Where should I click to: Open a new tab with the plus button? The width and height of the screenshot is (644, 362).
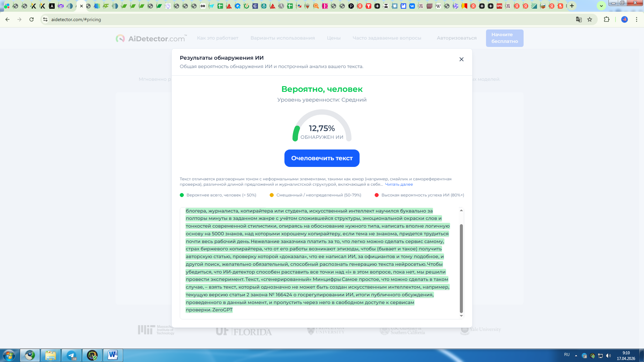[x=572, y=6]
